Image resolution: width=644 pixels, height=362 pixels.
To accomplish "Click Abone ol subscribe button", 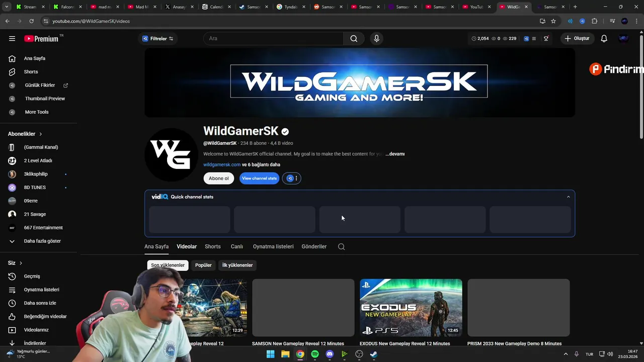I will [219, 178].
